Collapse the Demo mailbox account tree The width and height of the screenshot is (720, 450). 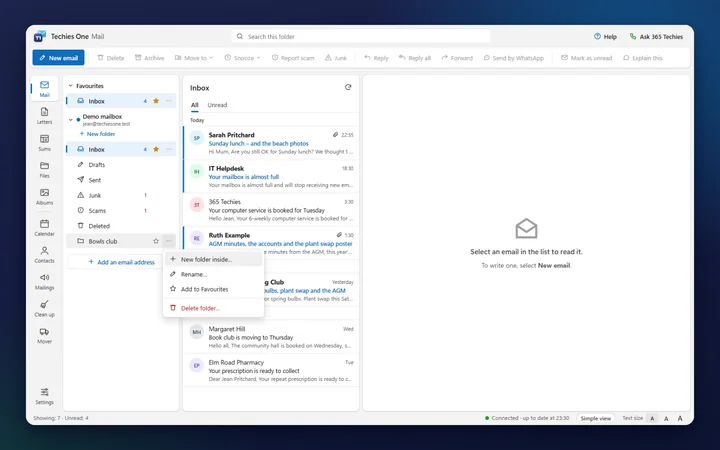[71, 120]
